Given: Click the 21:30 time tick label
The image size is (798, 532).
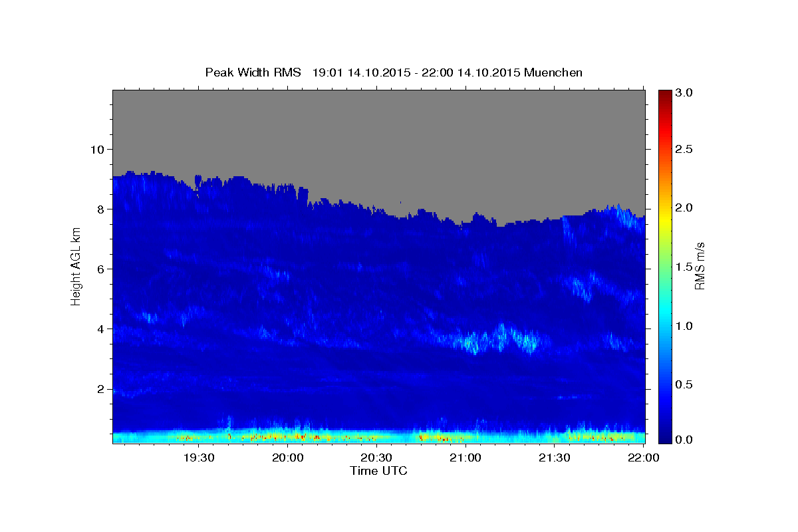Looking at the screenshot, I should (x=555, y=458).
